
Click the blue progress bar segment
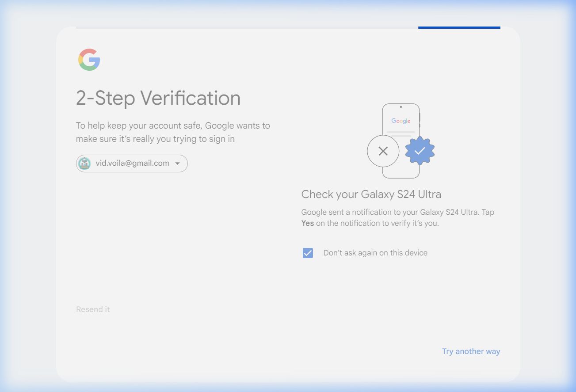point(459,27)
